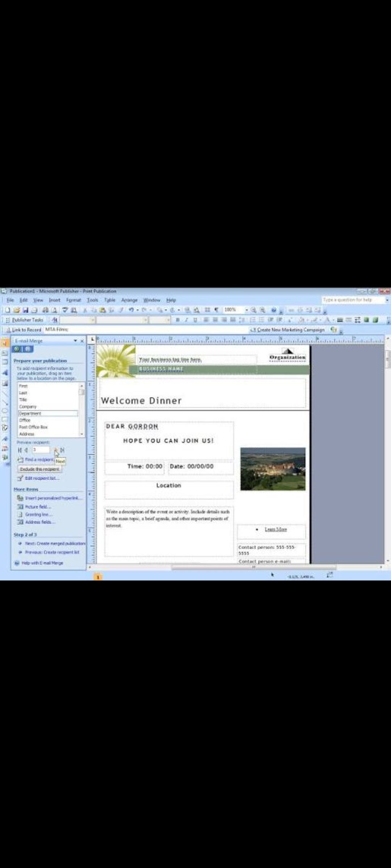Click the New publication toolbar icon

point(7,310)
